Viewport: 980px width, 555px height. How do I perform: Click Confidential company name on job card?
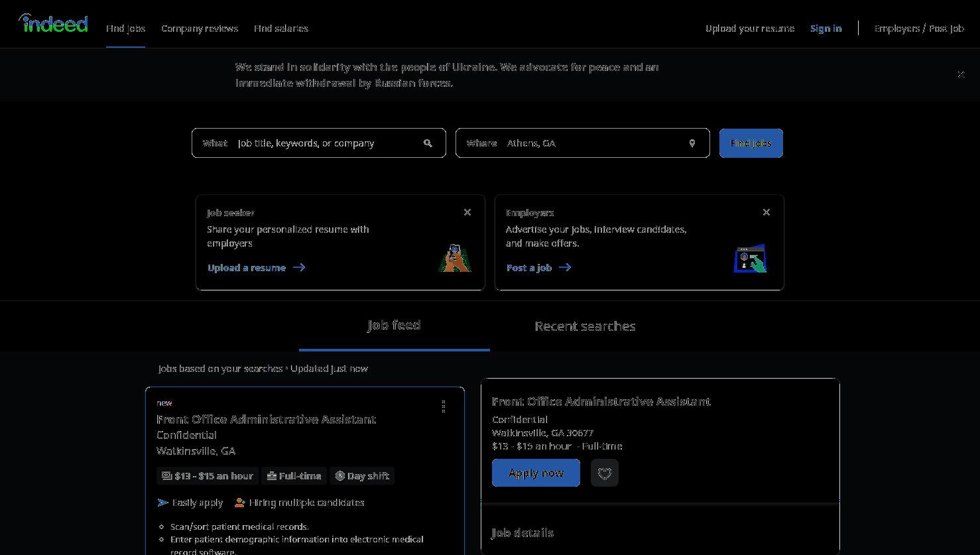[x=186, y=435]
